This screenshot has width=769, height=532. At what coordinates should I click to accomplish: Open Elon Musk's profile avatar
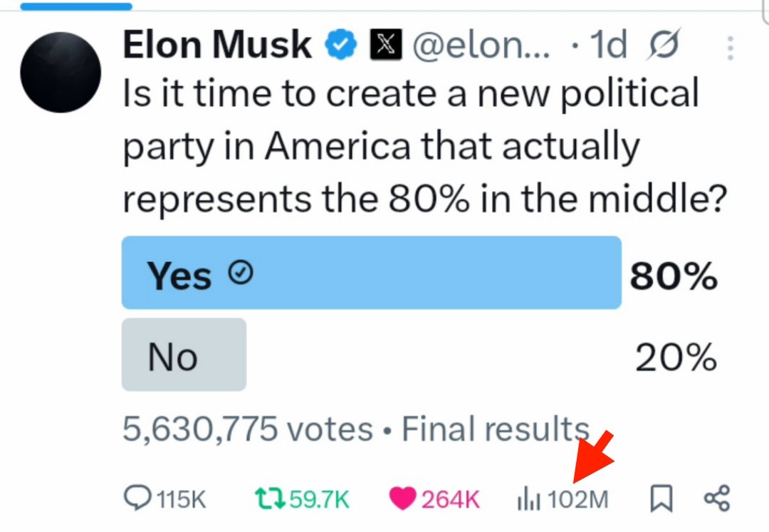coord(61,72)
